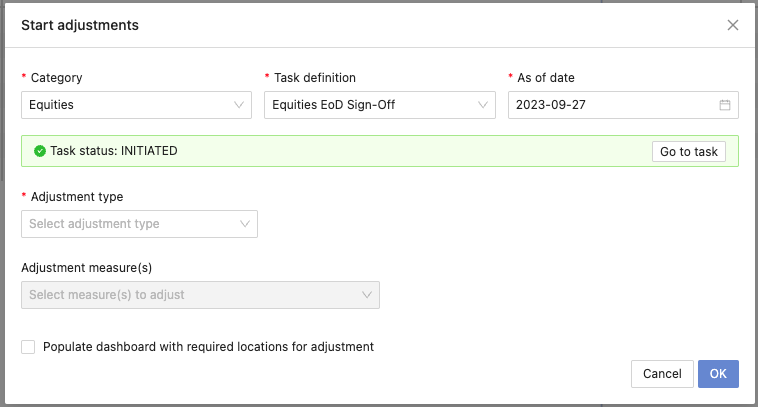Image resolution: width=758 pixels, height=407 pixels.
Task: Expand Select measure(s) to adjust dropdown
Action: 200,295
